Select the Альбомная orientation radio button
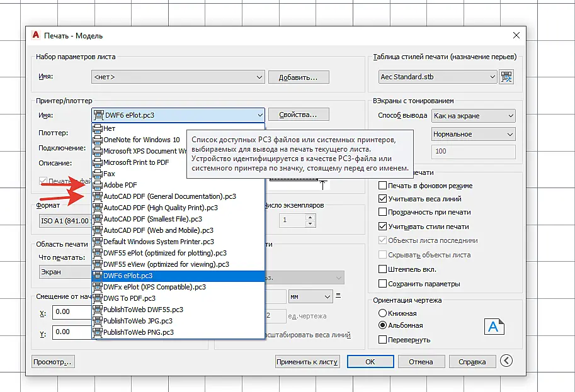Viewport: 575px width, 392px height. click(382, 325)
